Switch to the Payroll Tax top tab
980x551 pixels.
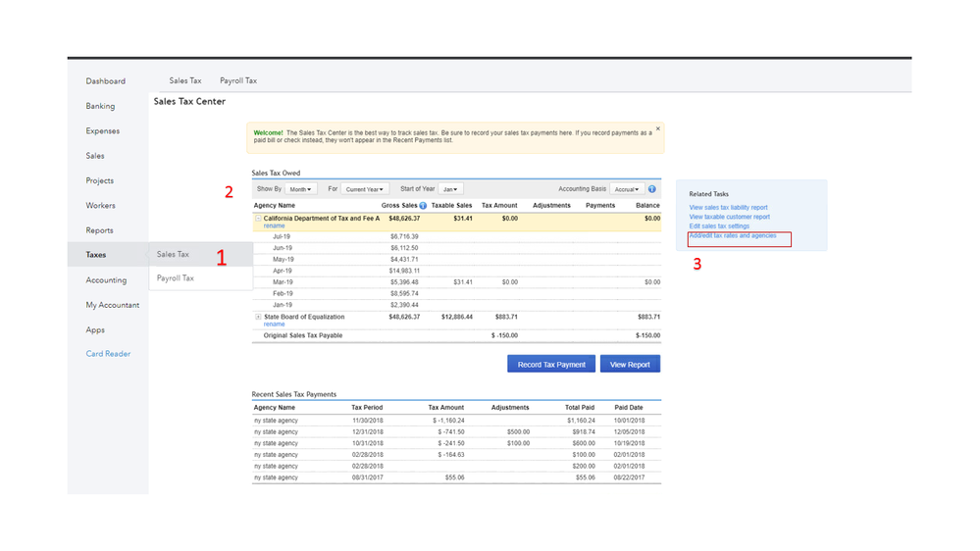point(238,80)
